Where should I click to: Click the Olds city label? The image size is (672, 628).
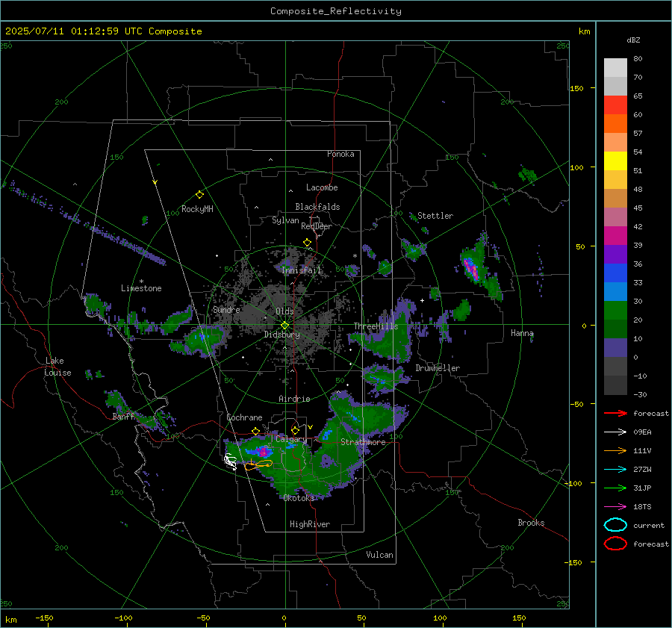click(284, 311)
